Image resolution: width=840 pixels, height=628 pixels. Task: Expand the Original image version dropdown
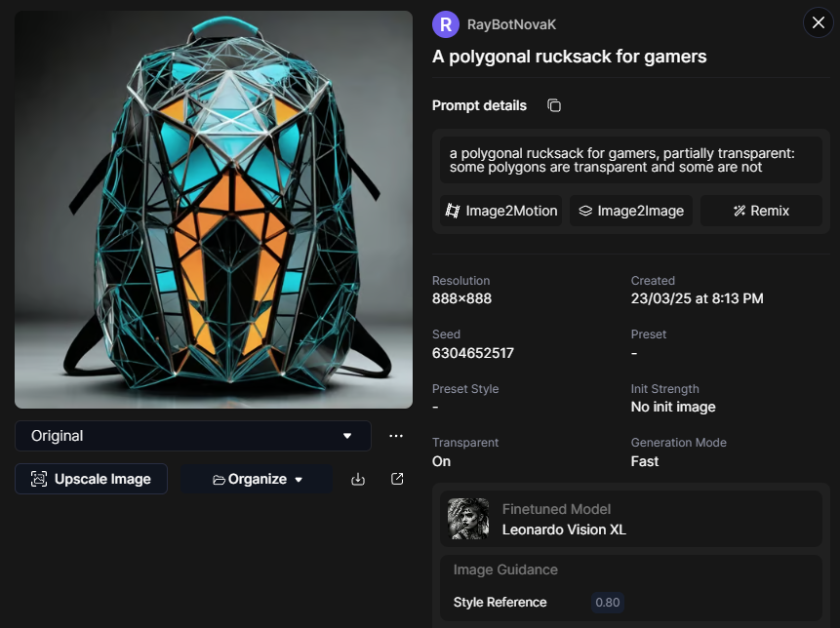(x=193, y=436)
